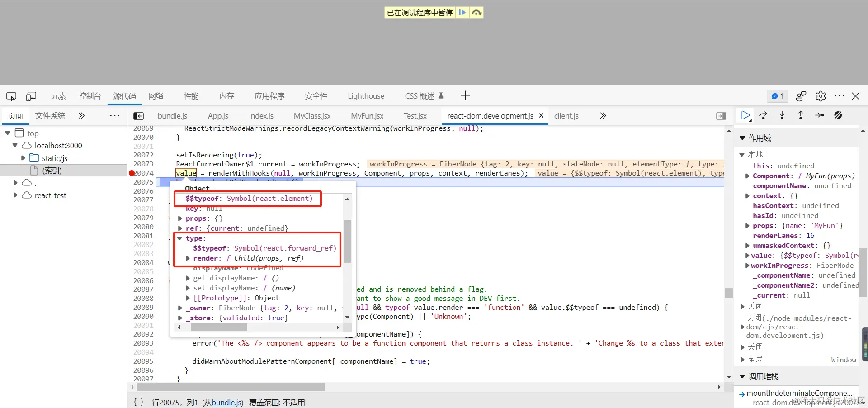The image size is (868, 408).
Task: Collapse the 作用域 scope section
Action: 742,138
